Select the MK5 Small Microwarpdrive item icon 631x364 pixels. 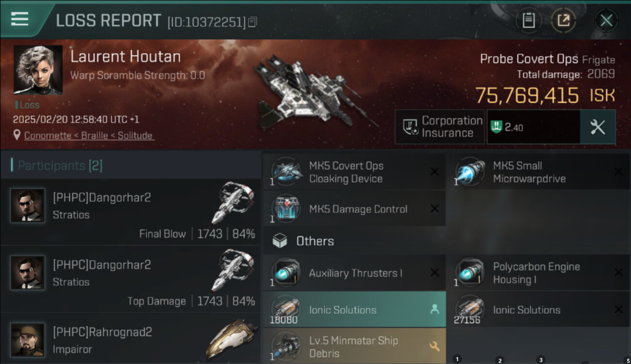[470, 172]
